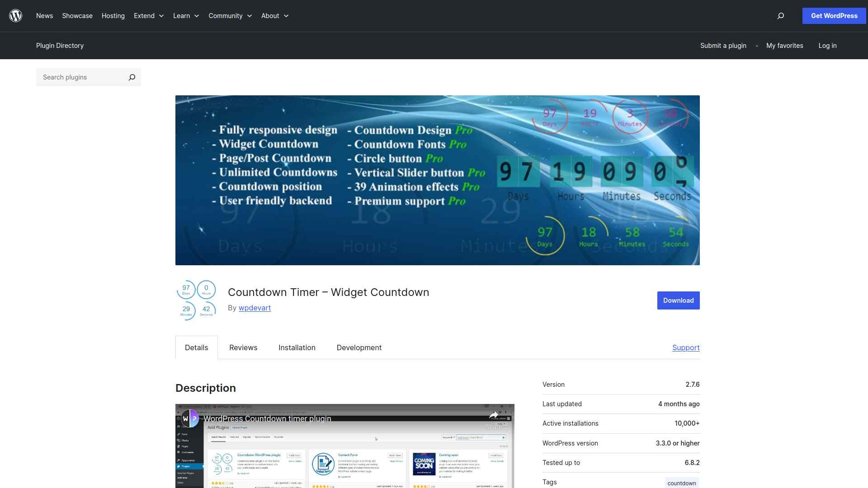Click the countdown tag
868x488 pixels.
pyautogui.click(x=681, y=483)
